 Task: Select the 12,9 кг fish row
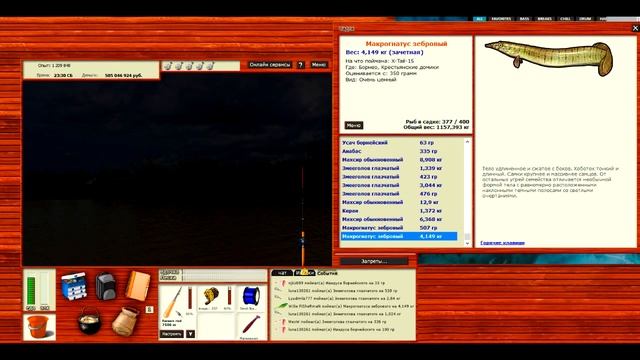pyautogui.click(x=399, y=202)
